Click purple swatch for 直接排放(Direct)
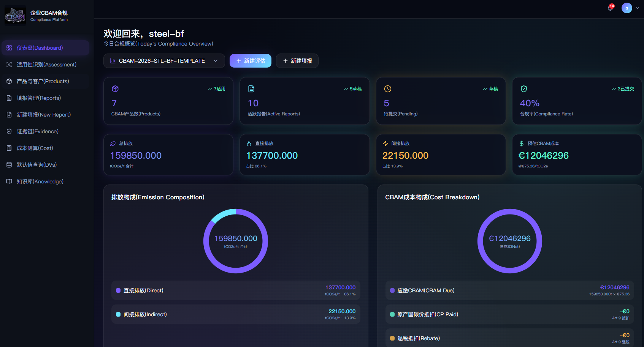 pyautogui.click(x=118, y=290)
